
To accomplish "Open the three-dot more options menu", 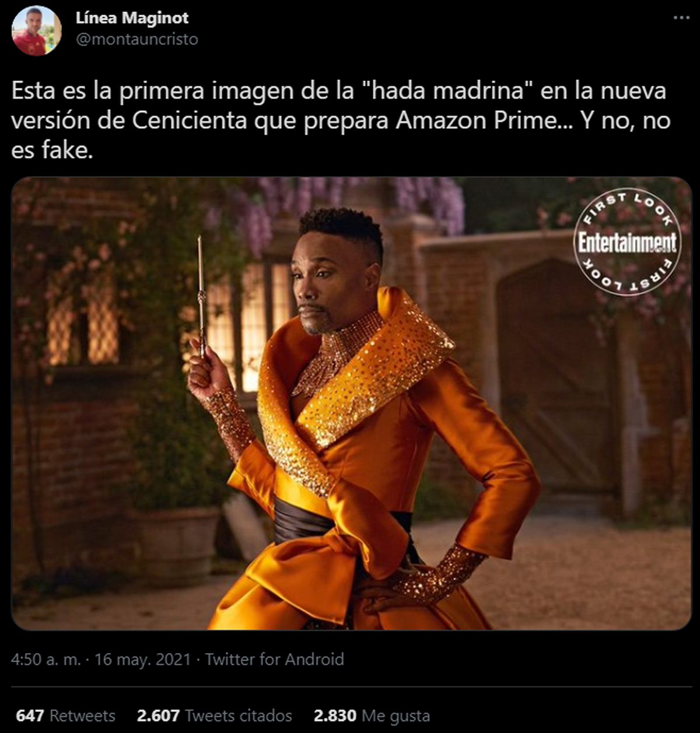I will (x=681, y=18).
